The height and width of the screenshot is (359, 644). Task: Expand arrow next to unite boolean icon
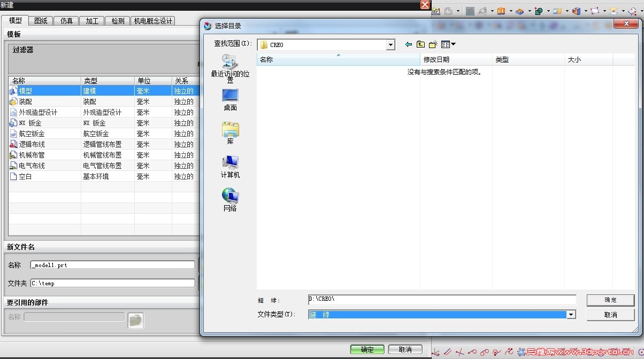(548, 11)
